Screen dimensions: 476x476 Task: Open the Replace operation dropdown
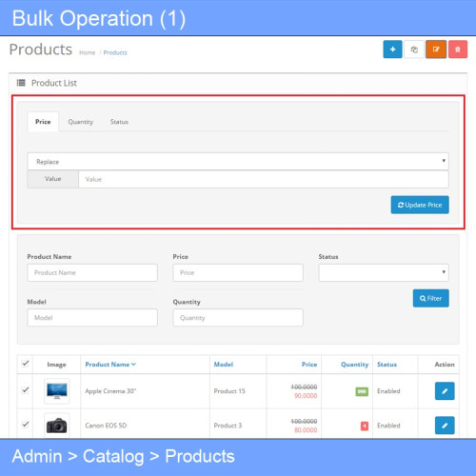[x=238, y=162]
